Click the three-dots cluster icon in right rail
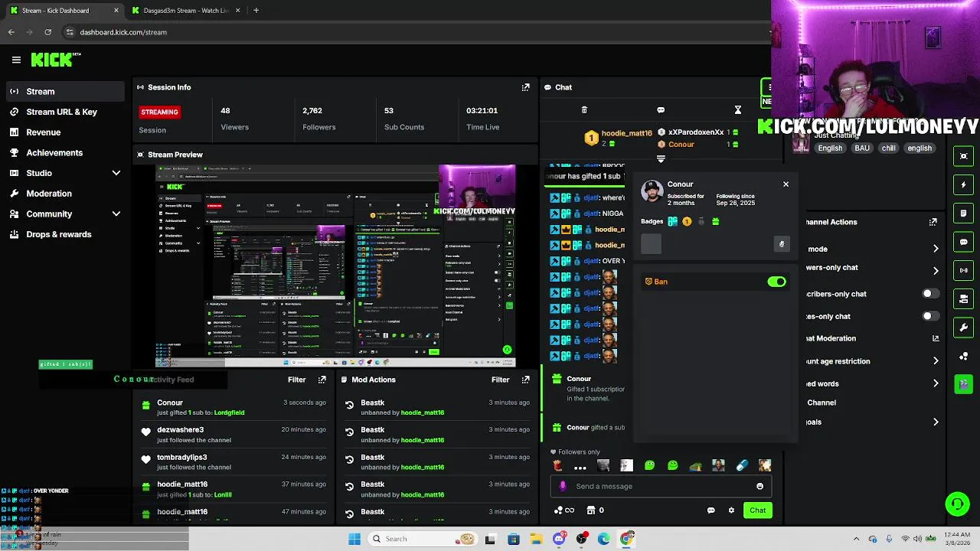The width and height of the screenshot is (980, 551). [964, 357]
